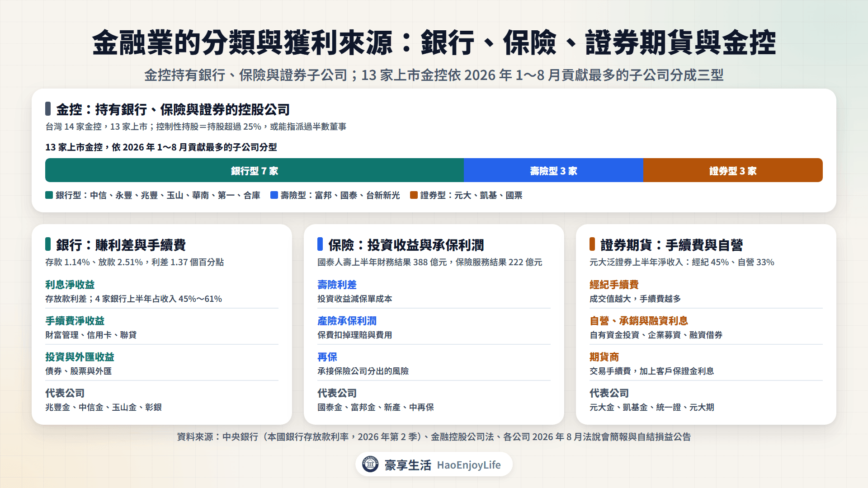Screen dimensions: 868x488
Task: Click the text 兆豐金、中信金、玉山金、彰銀
Action: tap(104, 407)
